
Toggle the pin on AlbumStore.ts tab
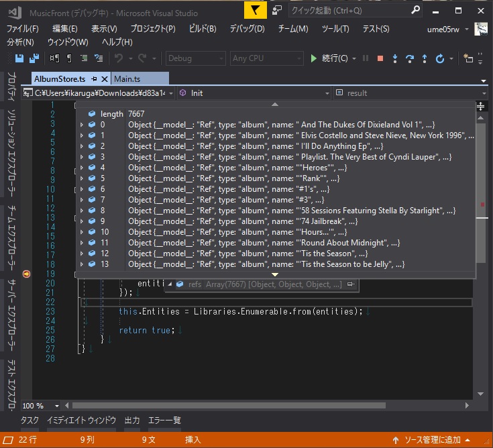tap(94, 79)
